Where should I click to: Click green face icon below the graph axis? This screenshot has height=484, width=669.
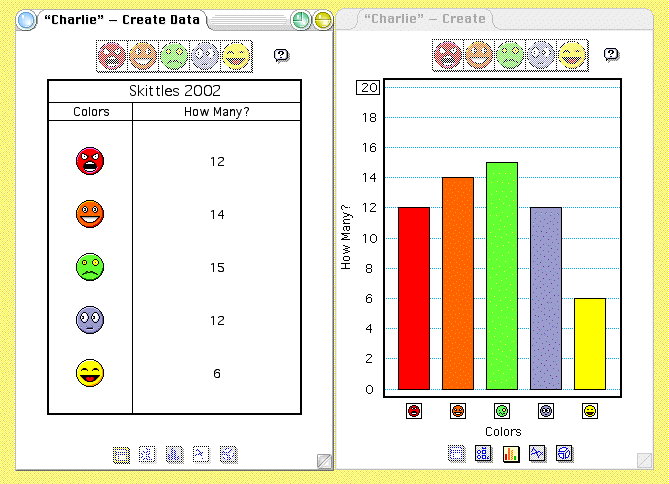click(502, 411)
